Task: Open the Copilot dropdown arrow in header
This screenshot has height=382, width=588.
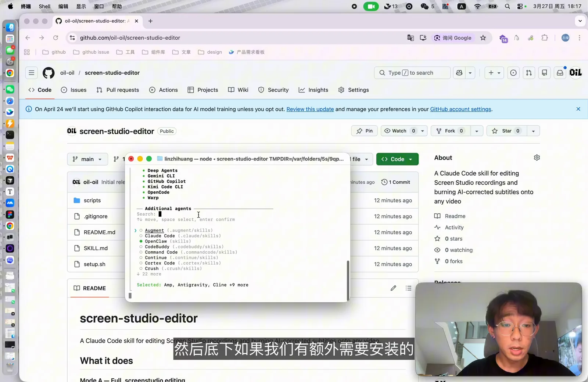Action: pyautogui.click(x=470, y=73)
